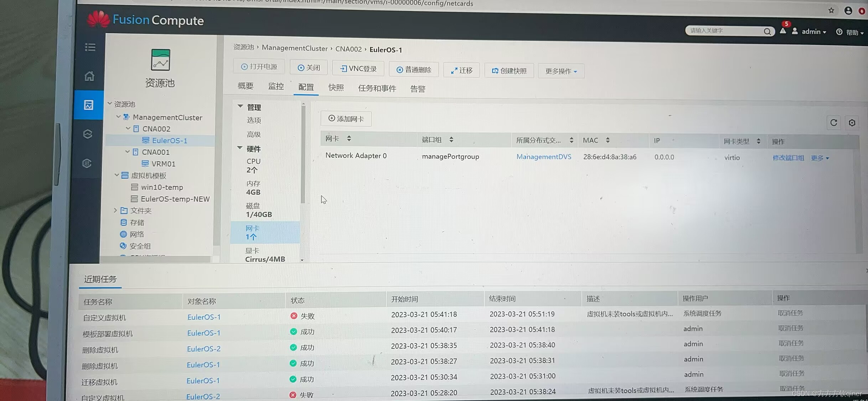Open table column settings gear icon
This screenshot has width=868, height=401.
point(852,123)
